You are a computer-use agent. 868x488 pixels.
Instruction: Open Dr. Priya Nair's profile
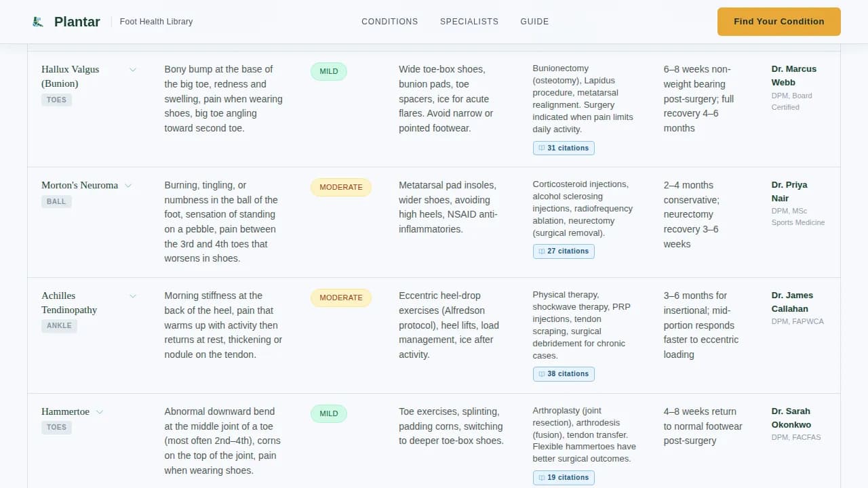pos(789,192)
